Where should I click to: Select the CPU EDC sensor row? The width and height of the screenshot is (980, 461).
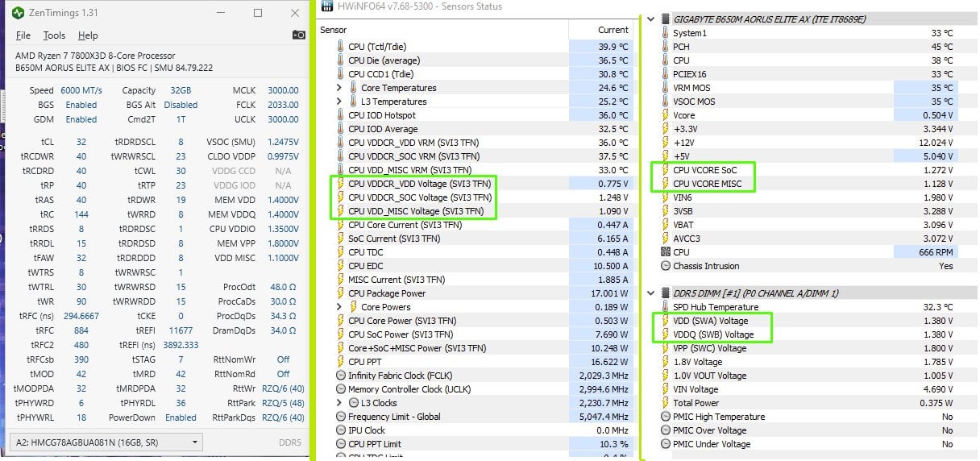pos(475,266)
